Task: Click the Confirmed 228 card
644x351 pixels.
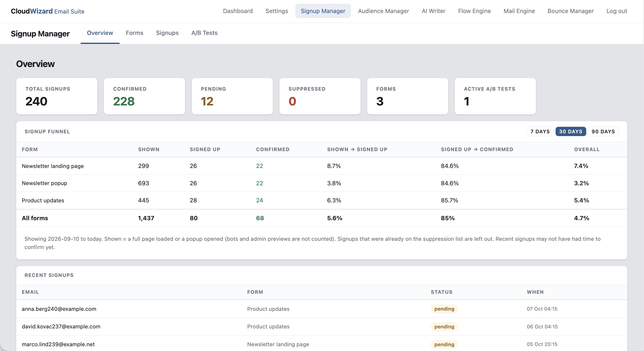Action: (x=144, y=96)
